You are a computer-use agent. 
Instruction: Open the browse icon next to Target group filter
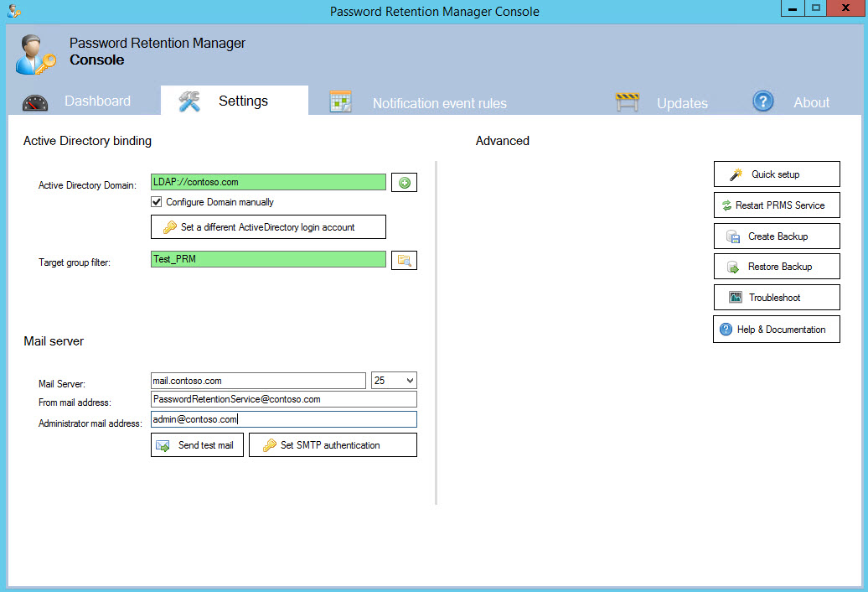point(404,260)
